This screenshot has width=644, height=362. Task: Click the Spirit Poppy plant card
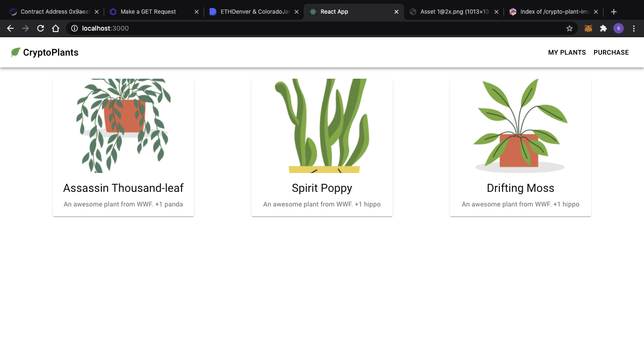point(322,147)
